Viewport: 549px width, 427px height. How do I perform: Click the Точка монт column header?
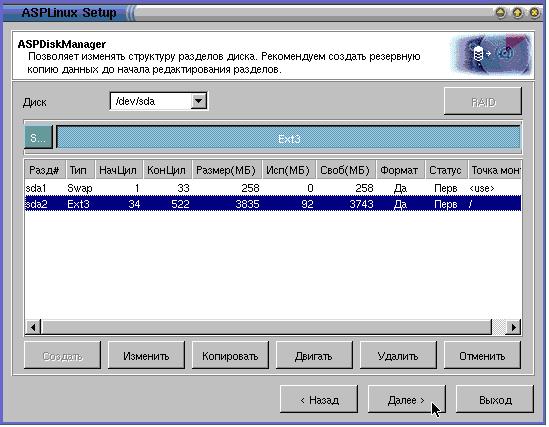pyautogui.click(x=494, y=170)
